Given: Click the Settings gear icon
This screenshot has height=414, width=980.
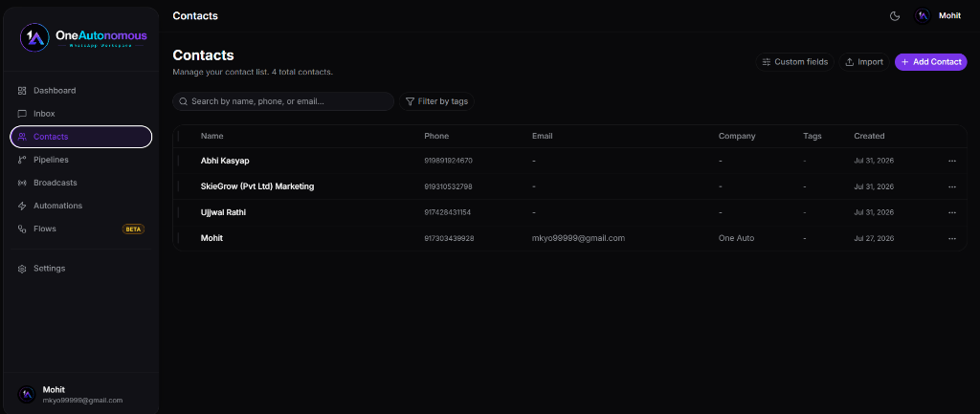Looking at the screenshot, I should [22, 269].
